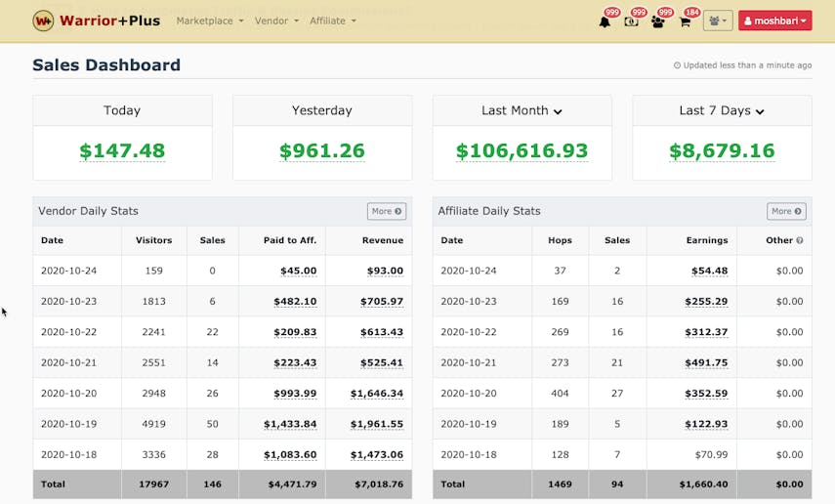Open the $1,961.55 revenue for 2020-10-19
This screenshot has height=504, width=835.
tap(377, 424)
